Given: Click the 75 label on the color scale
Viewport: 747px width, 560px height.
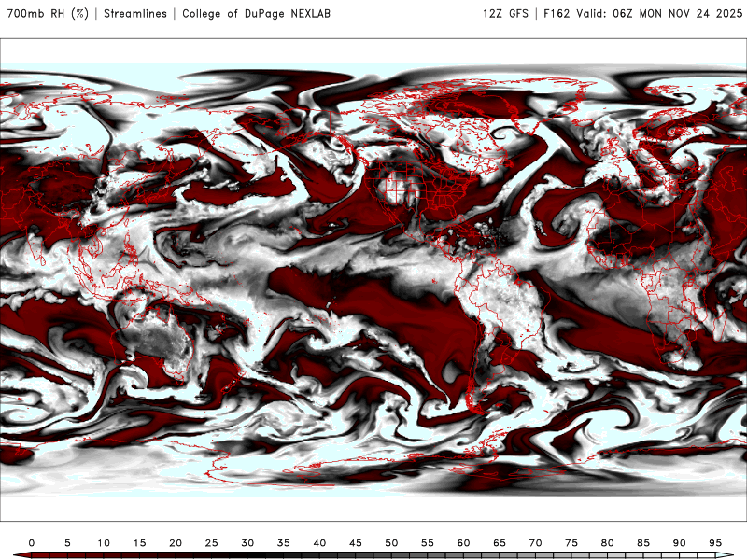Looking at the screenshot, I should coord(571,543).
